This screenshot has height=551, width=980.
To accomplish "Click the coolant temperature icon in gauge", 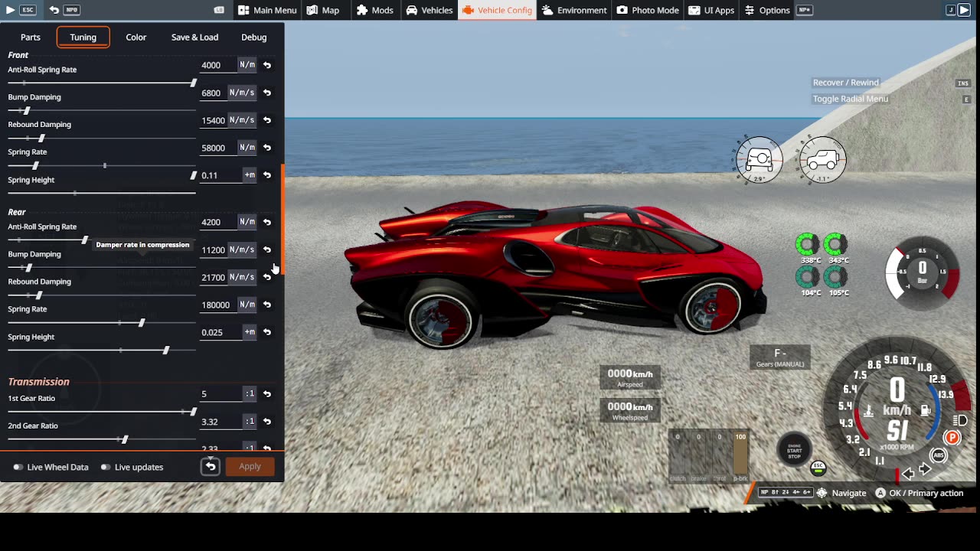I will click(868, 412).
